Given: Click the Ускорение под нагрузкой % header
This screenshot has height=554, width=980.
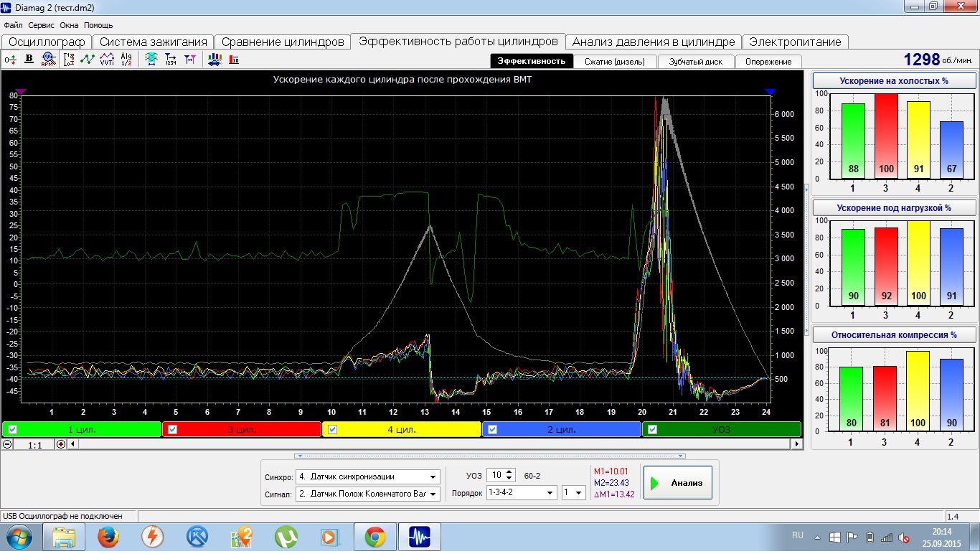Looking at the screenshot, I should tap(893, 208).
